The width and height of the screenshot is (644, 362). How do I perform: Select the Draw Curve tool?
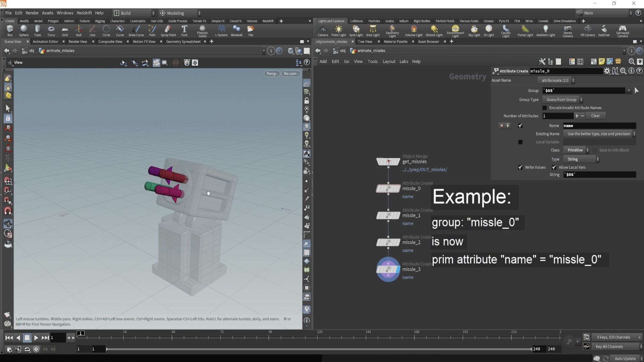coord(136,31)
